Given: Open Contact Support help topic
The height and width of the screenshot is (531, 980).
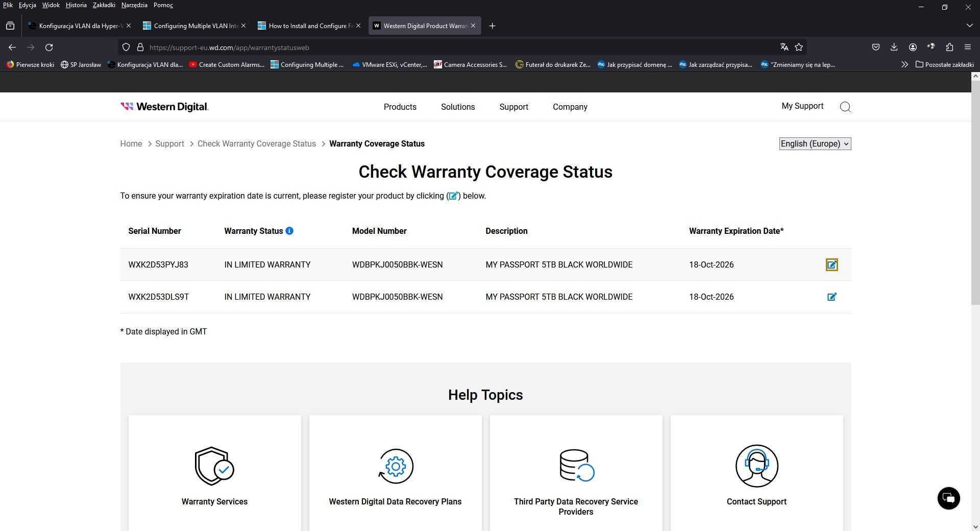Looking at the screenshot, I should click(x=756, y=501).
